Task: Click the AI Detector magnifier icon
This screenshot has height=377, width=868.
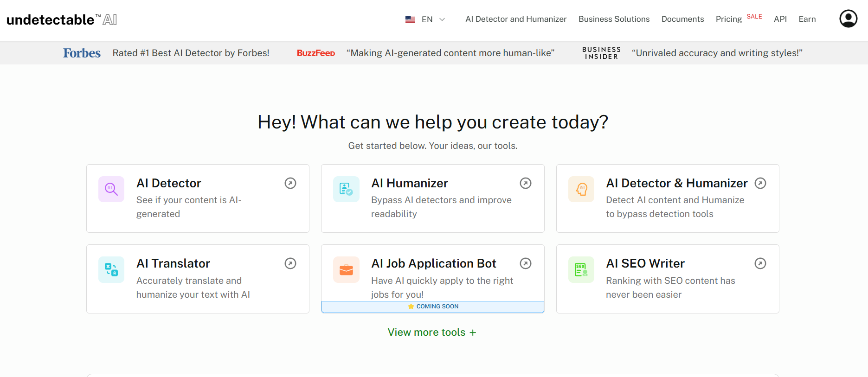Action: 111,189
